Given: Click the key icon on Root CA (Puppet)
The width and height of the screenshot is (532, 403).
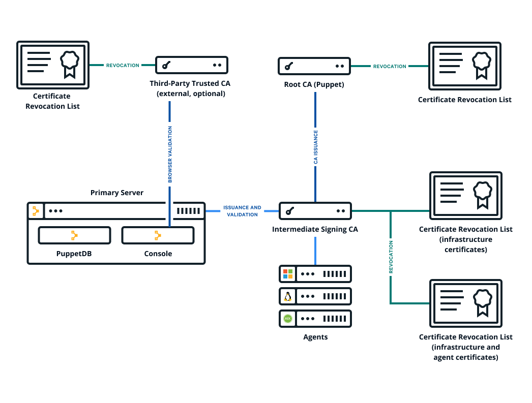Looking at the screenshot, I should 288,66.
